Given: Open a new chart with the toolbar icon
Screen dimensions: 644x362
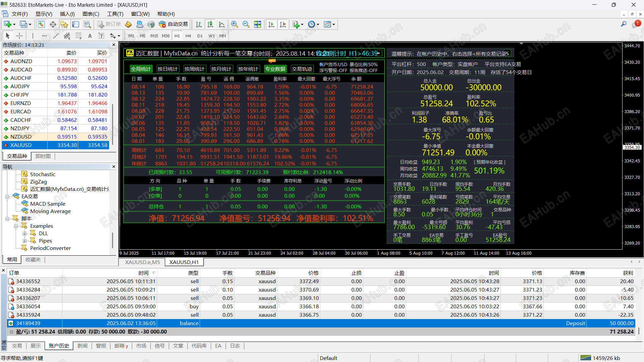Looking at the screenshot, I should 7,24.
